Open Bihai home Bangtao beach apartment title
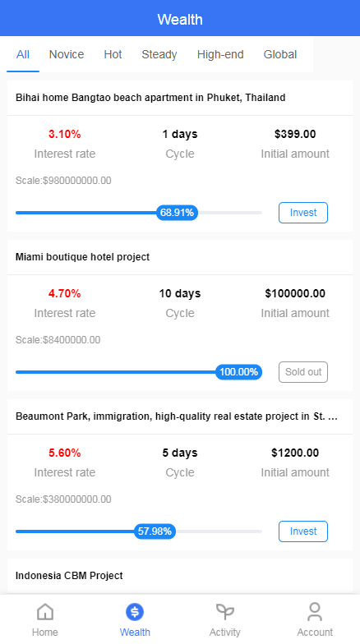Screen dimensions: 360x644 150,98
